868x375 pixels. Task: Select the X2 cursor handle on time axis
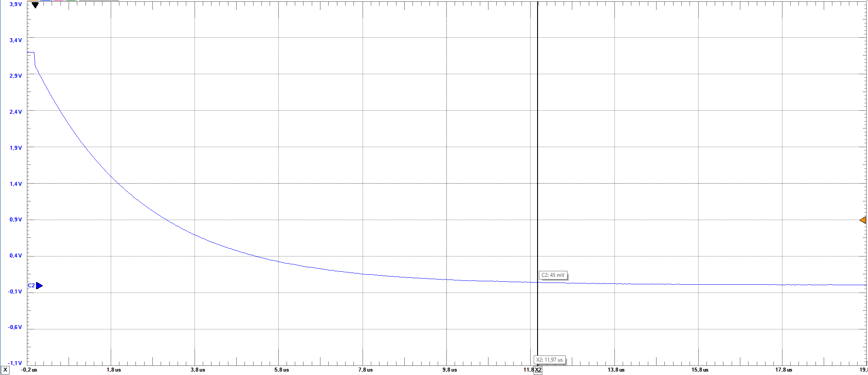[538, 370]
